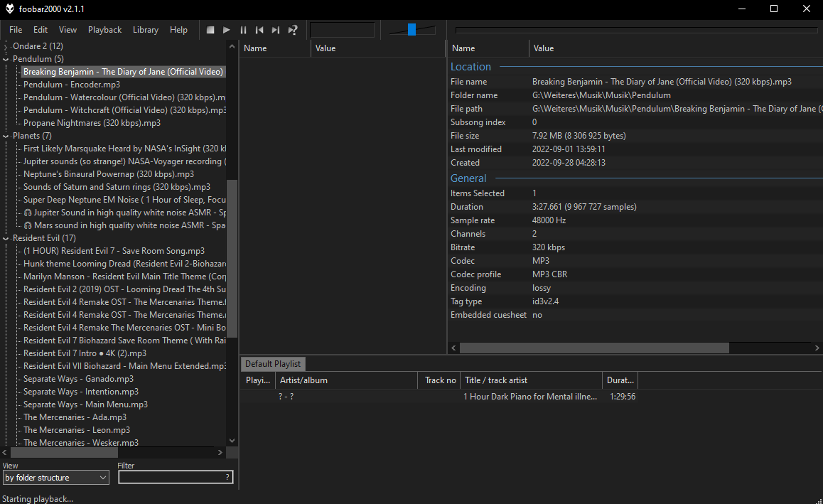Click the Bitrate value 320 kbps
This screenshot has height=504, width=823.
549,247
